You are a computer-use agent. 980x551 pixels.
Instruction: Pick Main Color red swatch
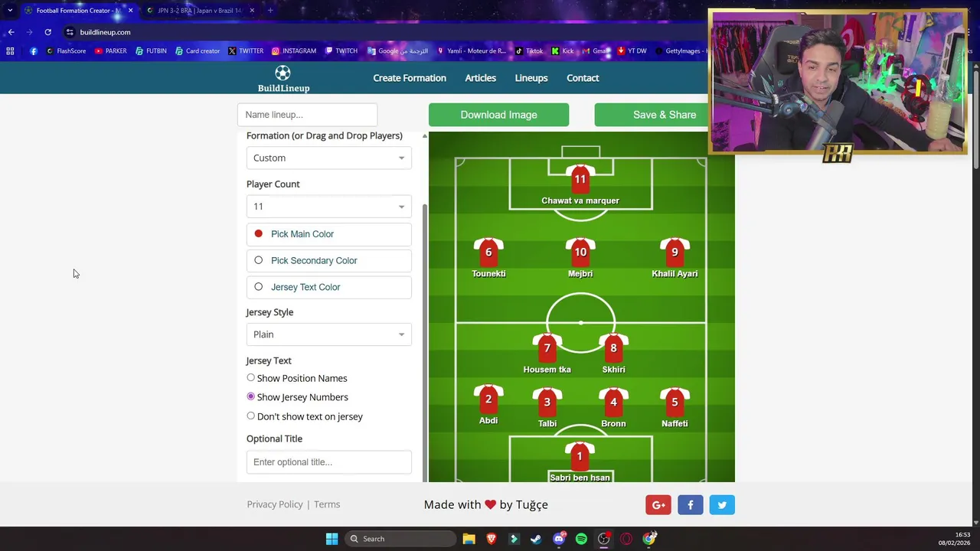tap(258, 233)
